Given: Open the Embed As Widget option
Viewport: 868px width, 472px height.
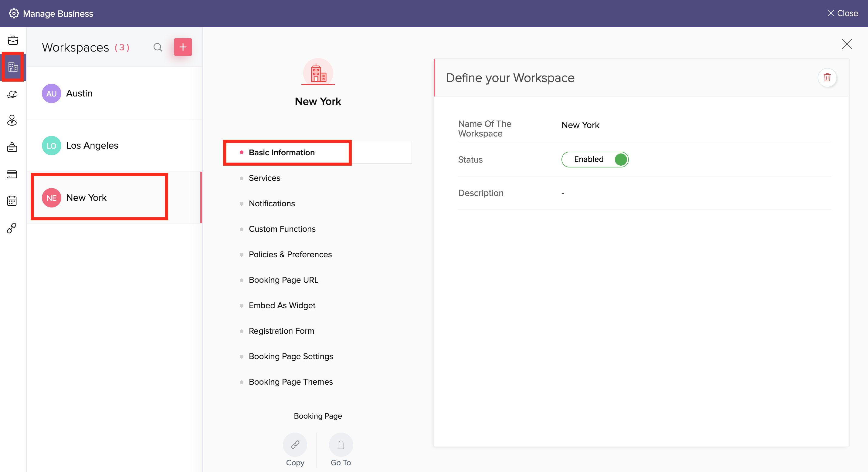Looking at the screenshot, I should click(x=282, y=305).
